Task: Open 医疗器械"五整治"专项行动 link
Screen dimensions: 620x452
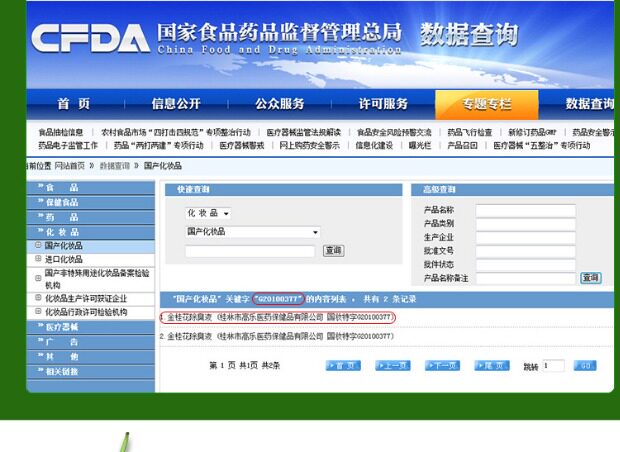Action: pos(542,146)
